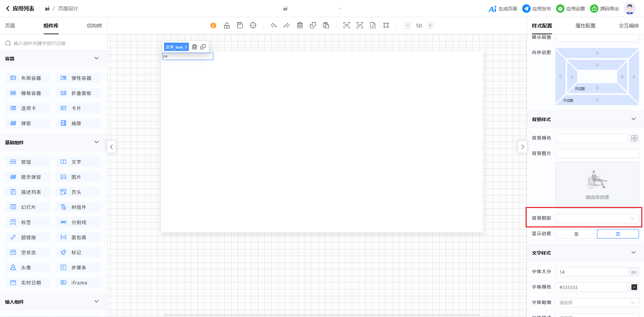Click the 源码导出 button

604,9
